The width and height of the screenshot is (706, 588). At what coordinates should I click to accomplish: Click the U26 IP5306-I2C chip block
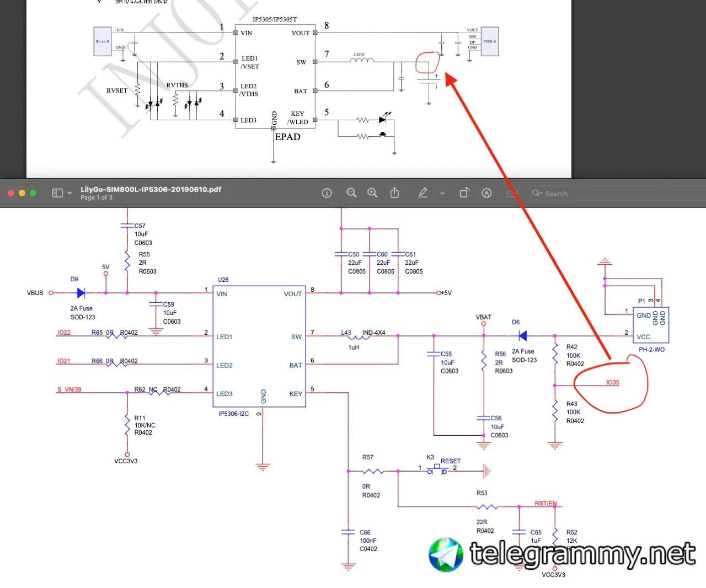[259, 346]
